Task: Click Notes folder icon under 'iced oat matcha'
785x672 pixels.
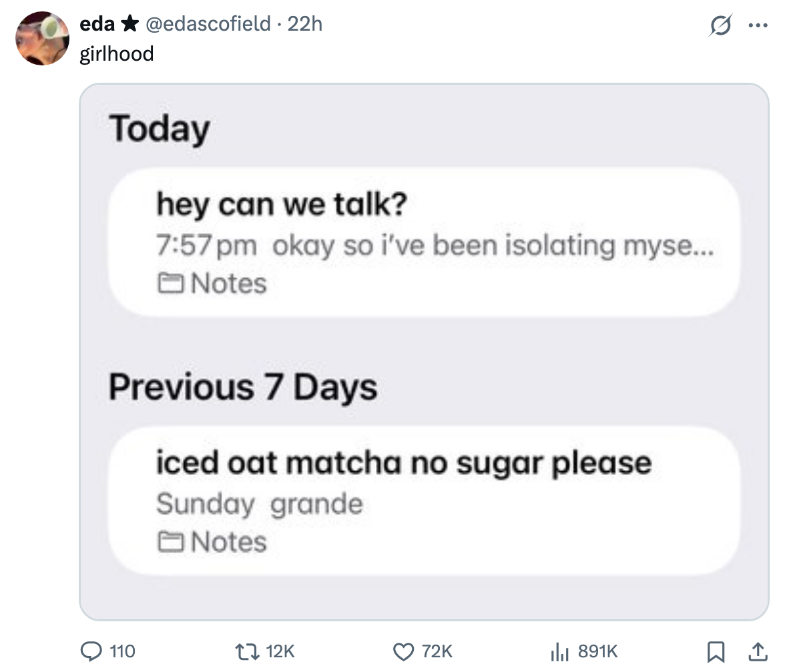Action: (x=172, y=543)
